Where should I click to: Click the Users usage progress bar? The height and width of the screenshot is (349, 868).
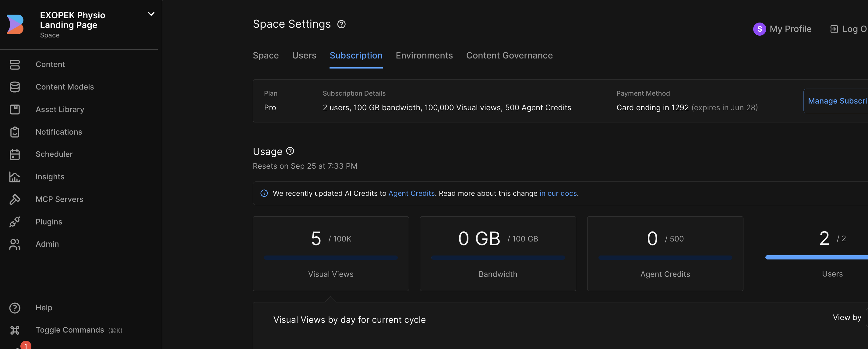(x=815, y=257)
